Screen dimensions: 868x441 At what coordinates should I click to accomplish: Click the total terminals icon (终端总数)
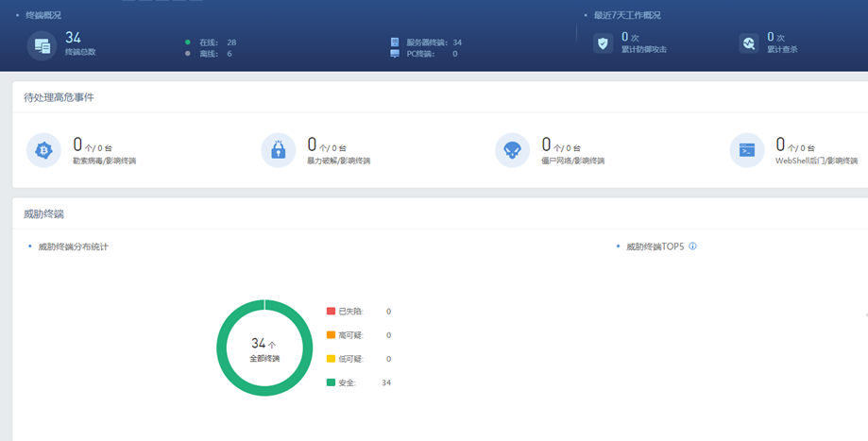(43, 46)
